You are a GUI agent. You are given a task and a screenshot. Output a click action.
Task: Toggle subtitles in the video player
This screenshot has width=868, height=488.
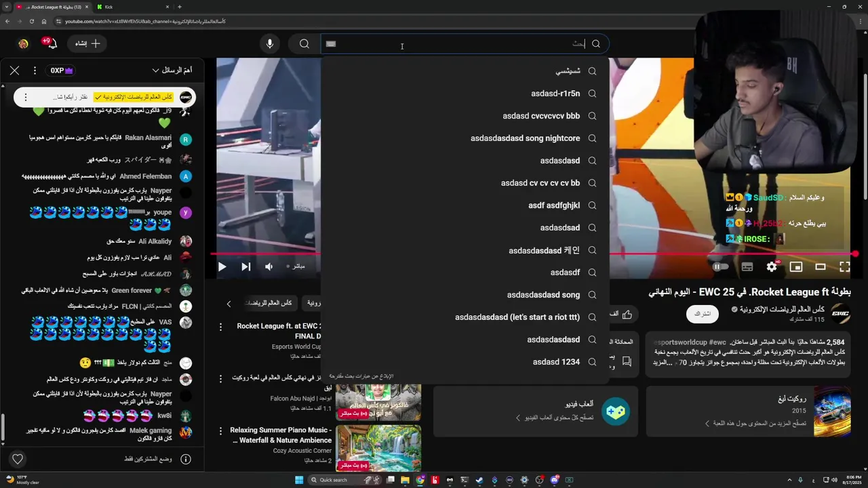point(747,267)
